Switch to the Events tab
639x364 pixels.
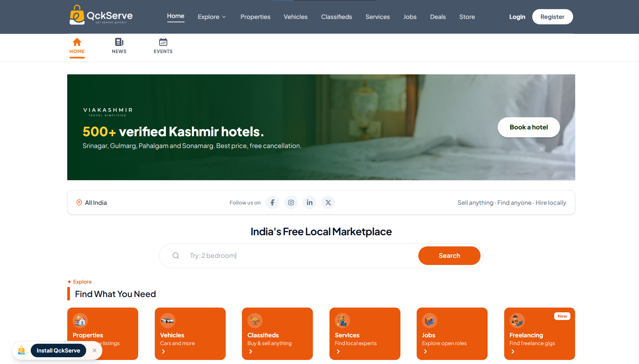click(x=163, y=46)
